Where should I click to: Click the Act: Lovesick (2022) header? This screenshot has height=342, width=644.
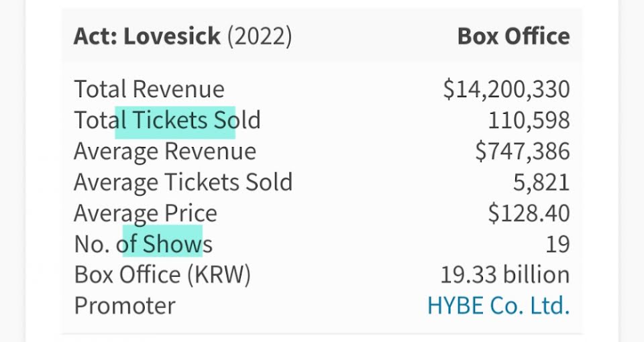[x=182, y=36]
